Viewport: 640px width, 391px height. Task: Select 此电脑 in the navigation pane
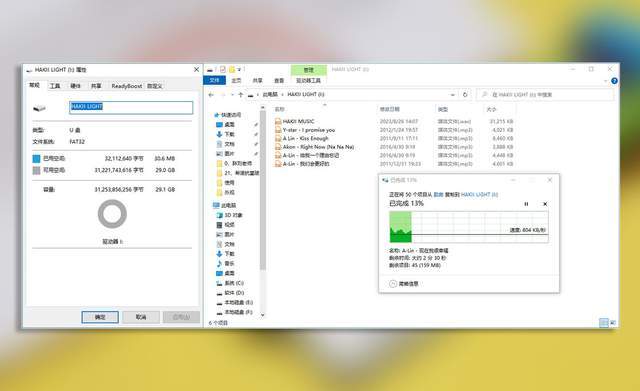[x=224, y=205]
